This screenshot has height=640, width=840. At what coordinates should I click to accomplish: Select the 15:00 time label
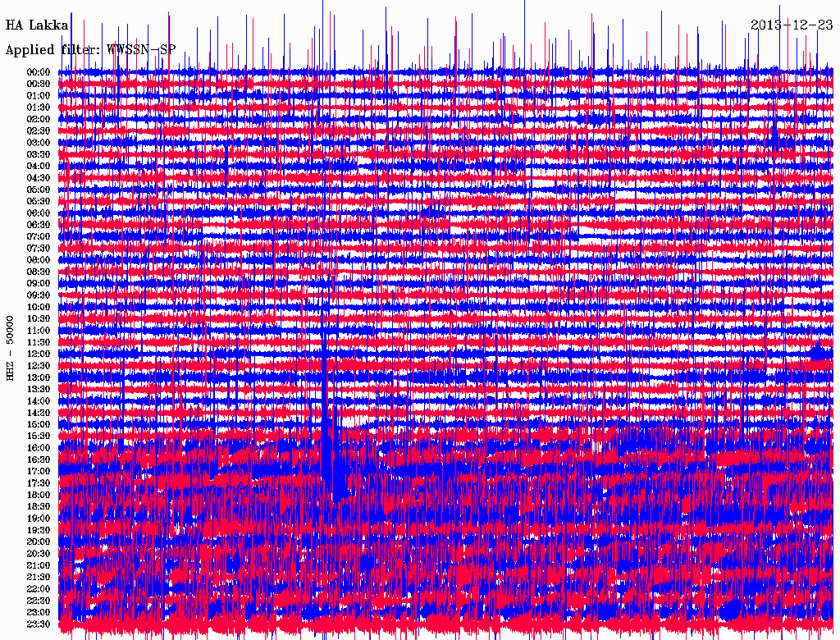pyautogui.click(x=39, y=424)
